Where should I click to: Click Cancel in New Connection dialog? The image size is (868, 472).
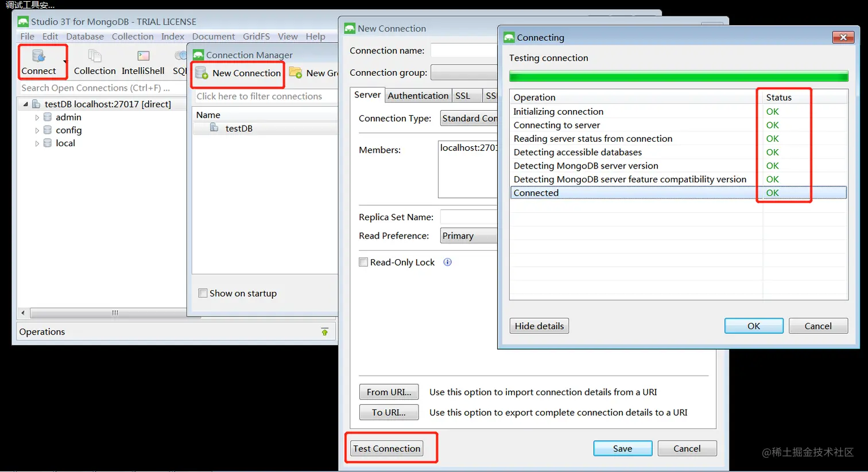point(687,448)
